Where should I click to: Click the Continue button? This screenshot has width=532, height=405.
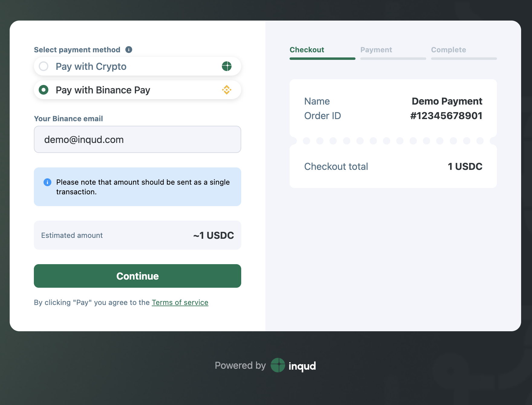click(x=138, y=276)
